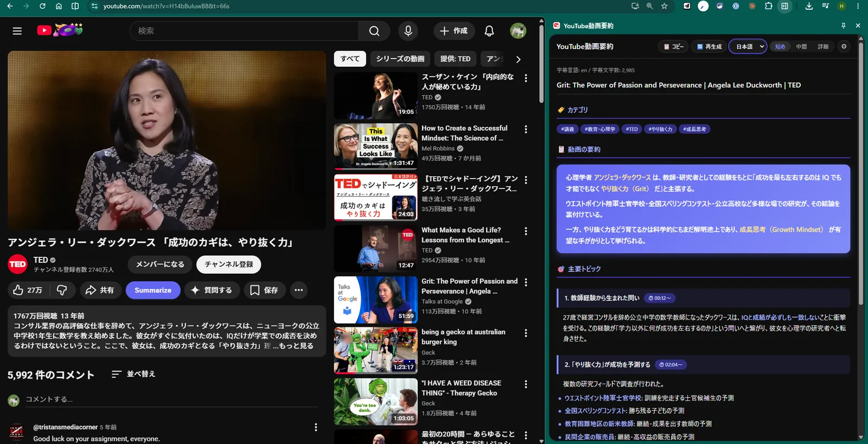Click the main video player

167,140
